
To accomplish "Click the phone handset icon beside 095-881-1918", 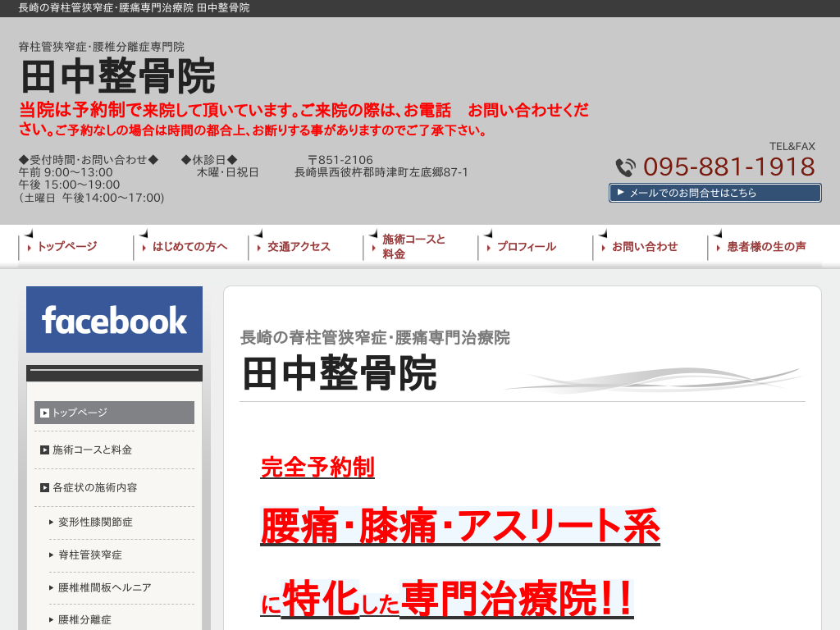I will click(x=625, y=167).
